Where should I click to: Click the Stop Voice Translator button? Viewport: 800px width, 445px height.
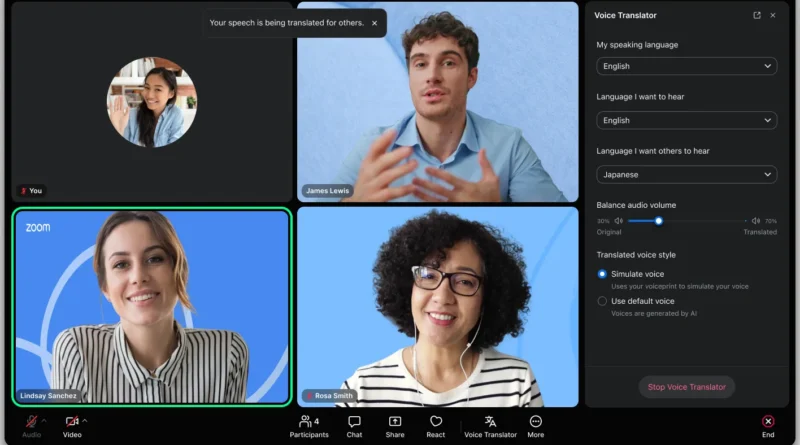point(687,387)
